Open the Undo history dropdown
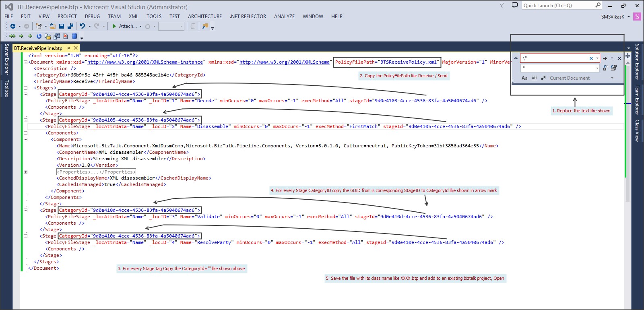This screenshot has height=310, width=644. (x=89, y=26)
